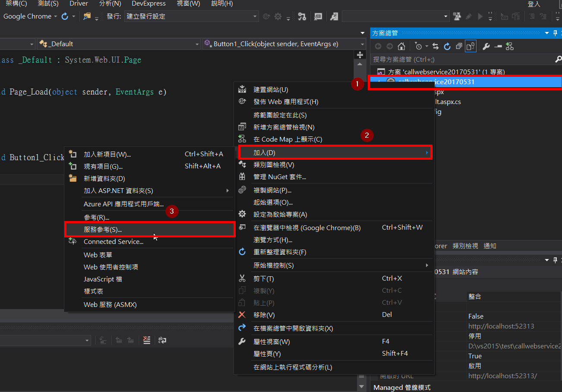Image resolution: width=562 pixels, height=392 pixels.
Task: Switch to the 類別檢視 tab
Action: [x=465, y=246]
